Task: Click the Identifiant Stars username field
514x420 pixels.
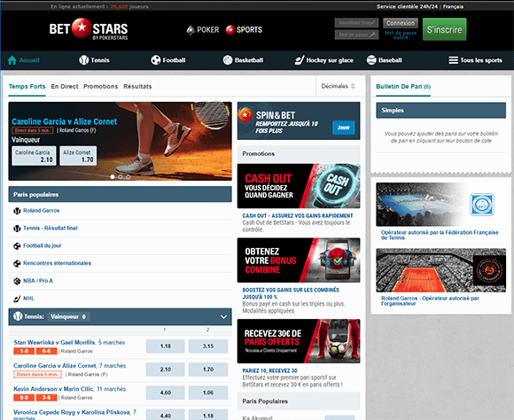Action: coord(356,23)
